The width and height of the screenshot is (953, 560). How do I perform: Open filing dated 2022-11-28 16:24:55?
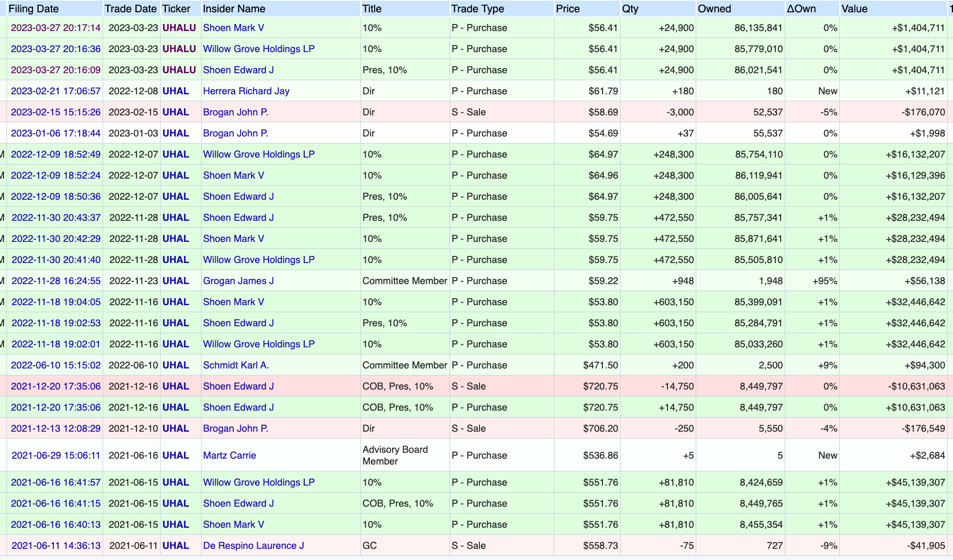pyautogui.click(x=56, y=281)
